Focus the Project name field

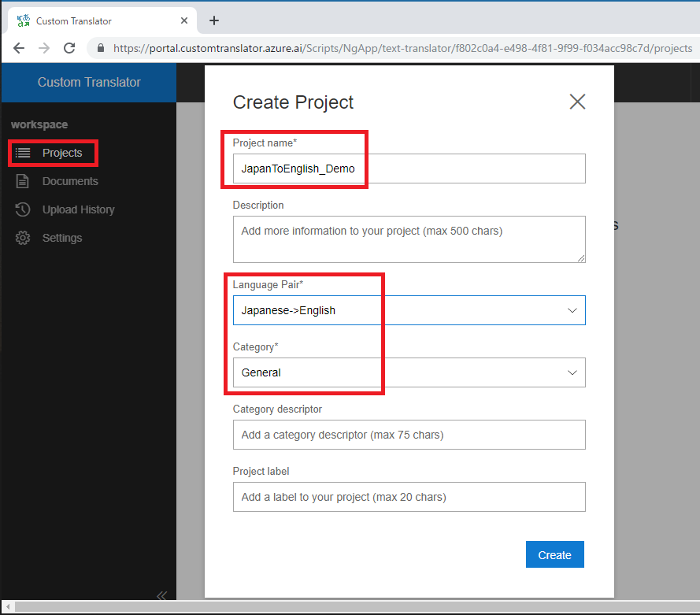pos(409,169)
